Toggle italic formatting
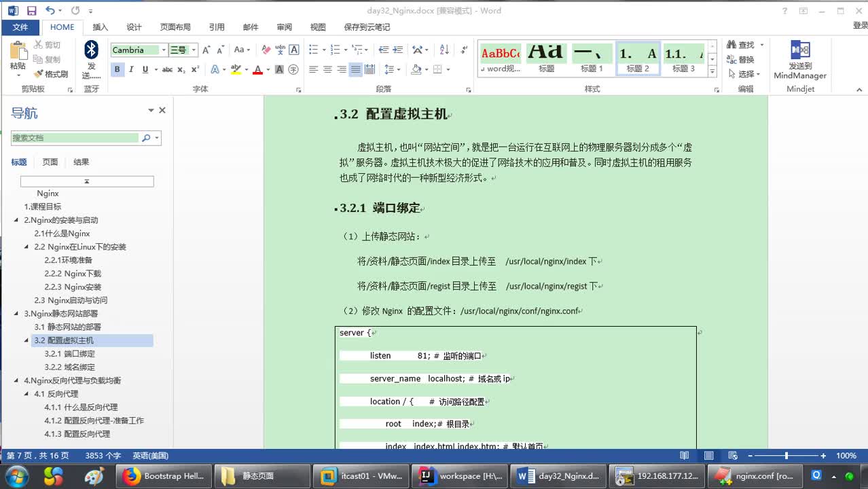This screenshot has width=868, height=489. pyautogui.click(x=131, y=69)
